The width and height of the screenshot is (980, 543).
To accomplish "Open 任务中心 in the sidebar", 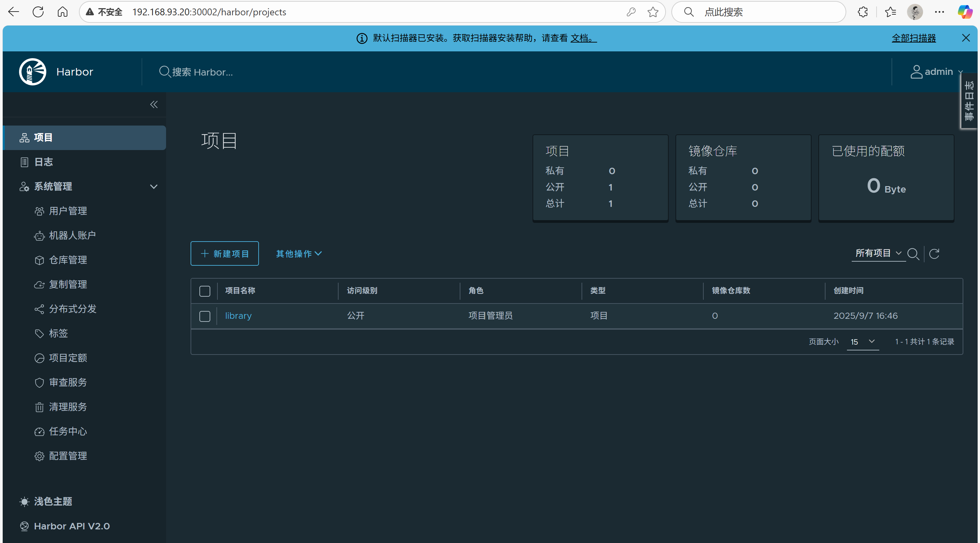I will pos(61,431).
